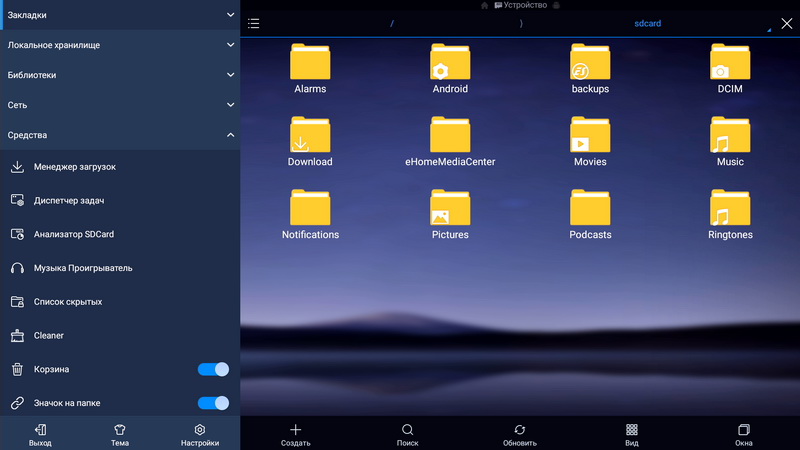
Task: Toggle the folder badge (Значок на папке) switch
Action: coord(213,403)
